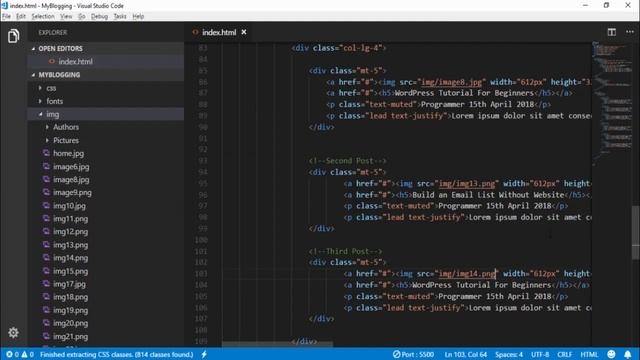Change encoding via UTF-8
Image resolution: width=640 pixels, height=360 pixels.
(x=540, y=354)
